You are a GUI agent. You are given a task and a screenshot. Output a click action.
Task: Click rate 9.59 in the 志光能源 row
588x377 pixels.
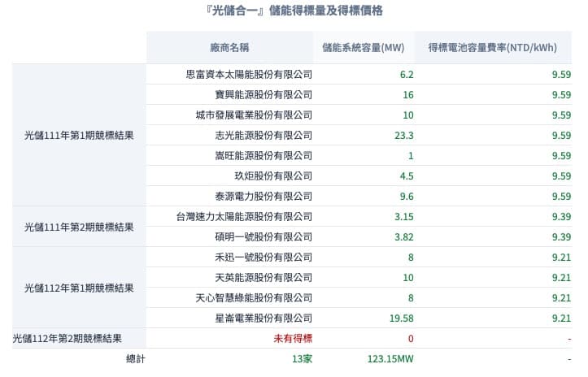[x=561, y=136]
